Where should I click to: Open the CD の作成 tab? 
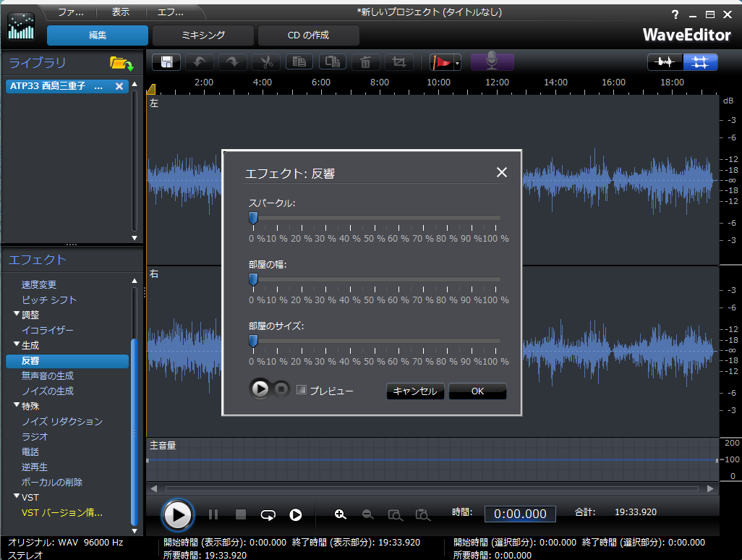click(308, 35)
